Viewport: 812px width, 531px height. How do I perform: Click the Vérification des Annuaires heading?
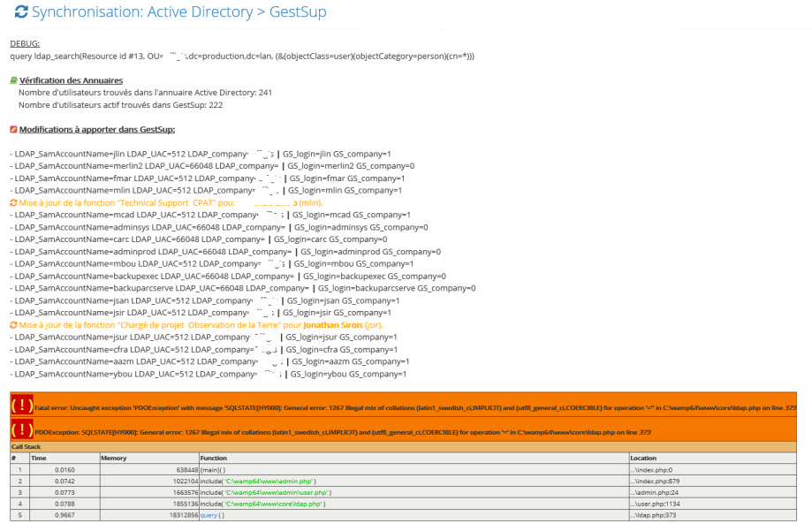tap(71, 80)
